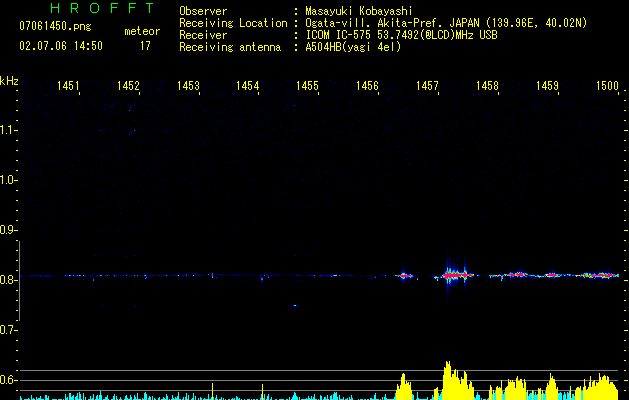Click the ICOM IC-575 receiver value

tap(401, 35)
